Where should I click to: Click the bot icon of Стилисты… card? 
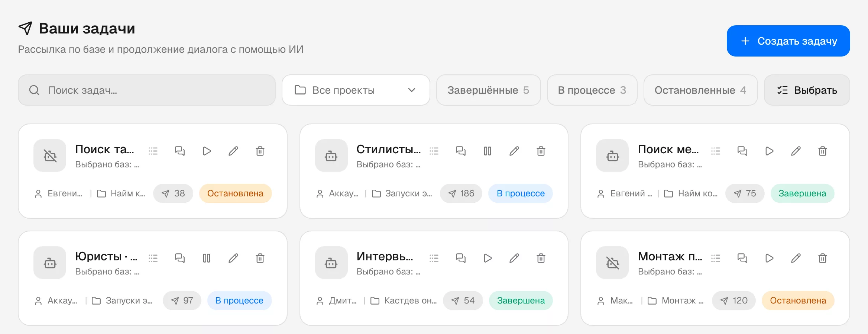(331, 155)
